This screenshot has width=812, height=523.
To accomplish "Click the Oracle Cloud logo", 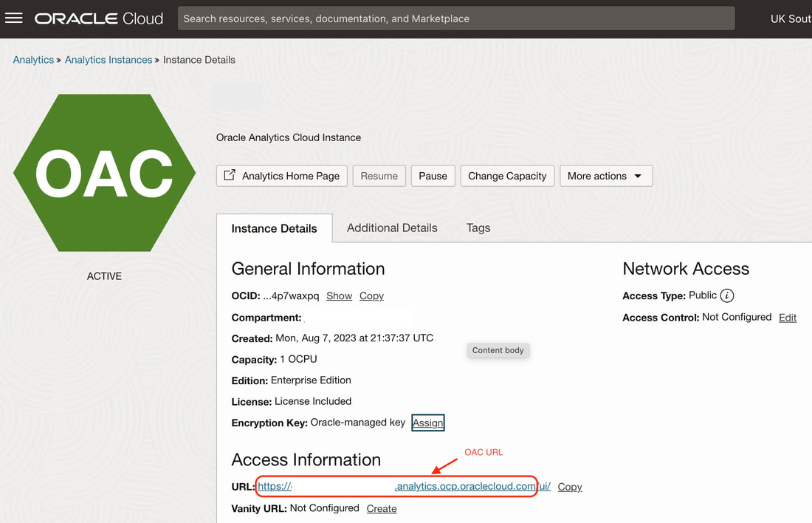I will click(x=99, y=18).
